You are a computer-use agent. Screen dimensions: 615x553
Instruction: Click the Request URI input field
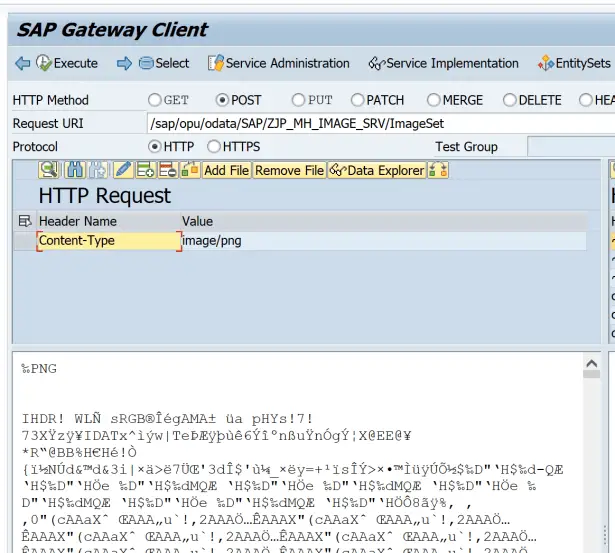pyautogui.click(x=381, y=124)
